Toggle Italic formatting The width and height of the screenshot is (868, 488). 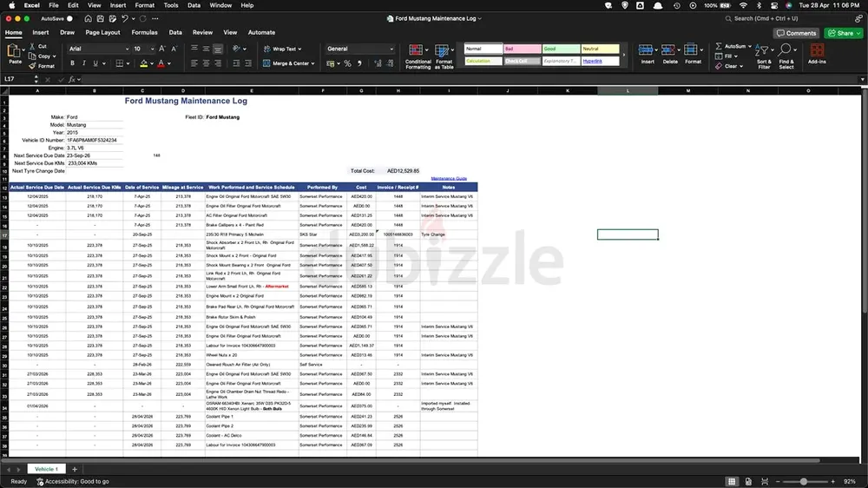coord(83,63)
